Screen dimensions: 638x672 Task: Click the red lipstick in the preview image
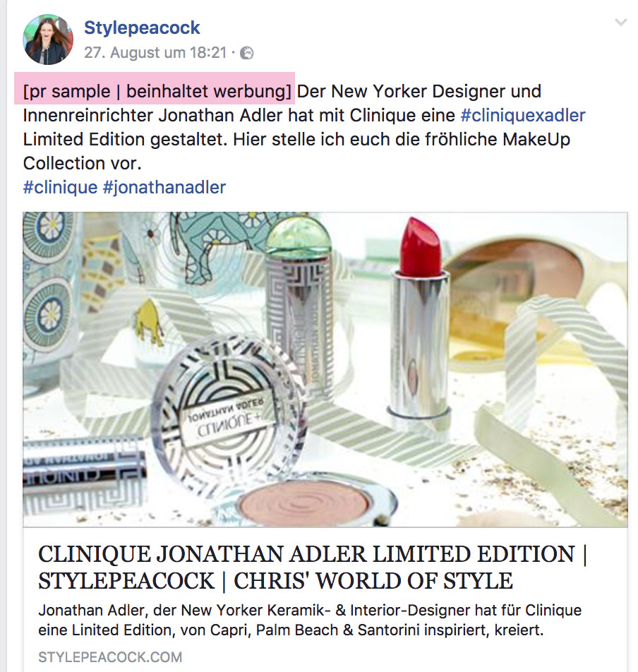(x=421, y=317)
